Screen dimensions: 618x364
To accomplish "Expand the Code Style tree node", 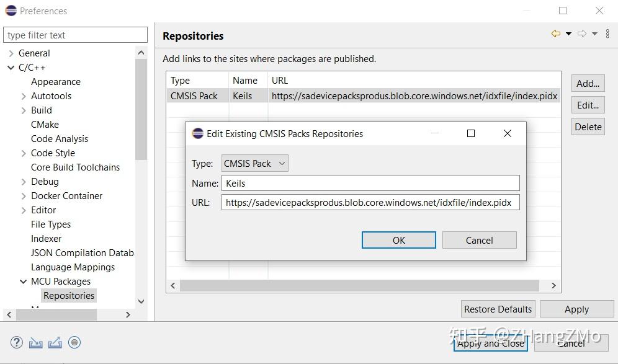I will (x=24, y=153).
